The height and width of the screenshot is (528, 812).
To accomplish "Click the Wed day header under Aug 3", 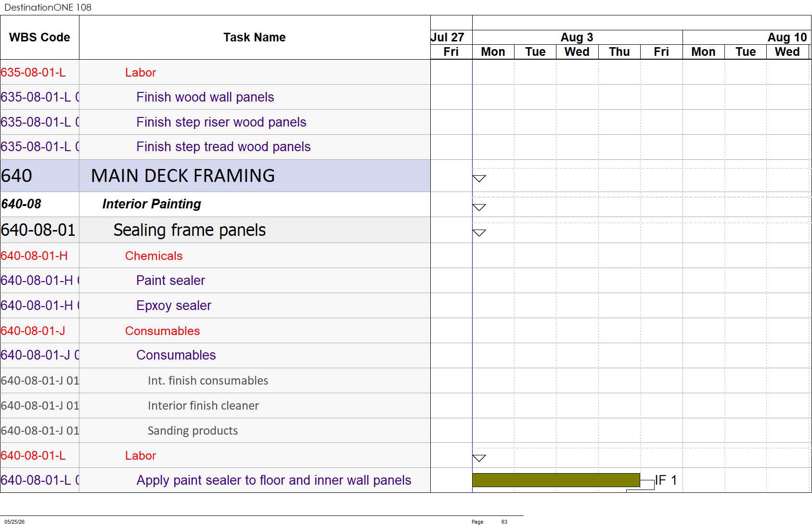I will coord(577,52).
